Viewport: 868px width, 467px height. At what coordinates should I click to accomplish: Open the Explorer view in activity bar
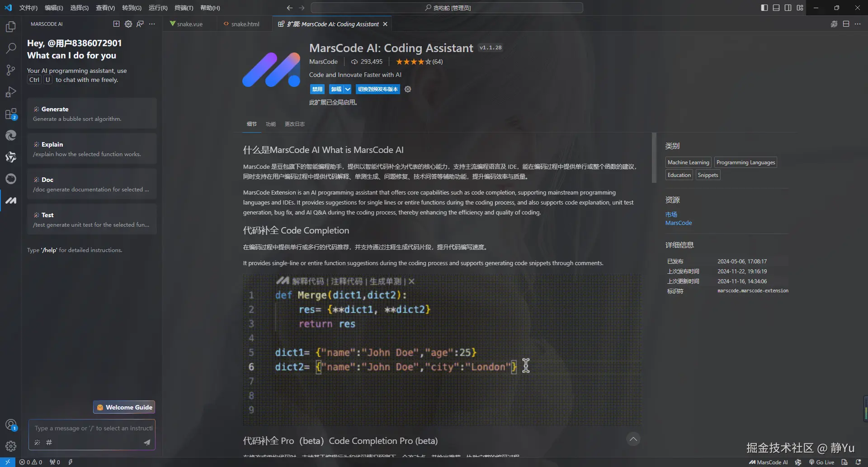click(11, 27)
